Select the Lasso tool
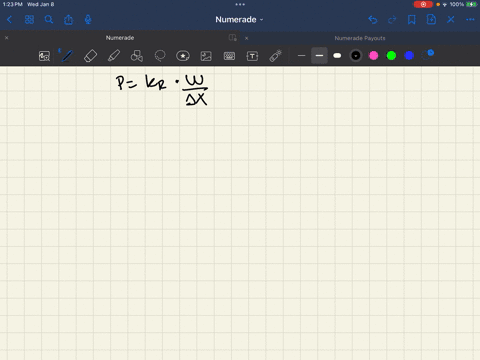Image resolution: width=480 pixels, height=360 pixels. (x=160, y=56)
